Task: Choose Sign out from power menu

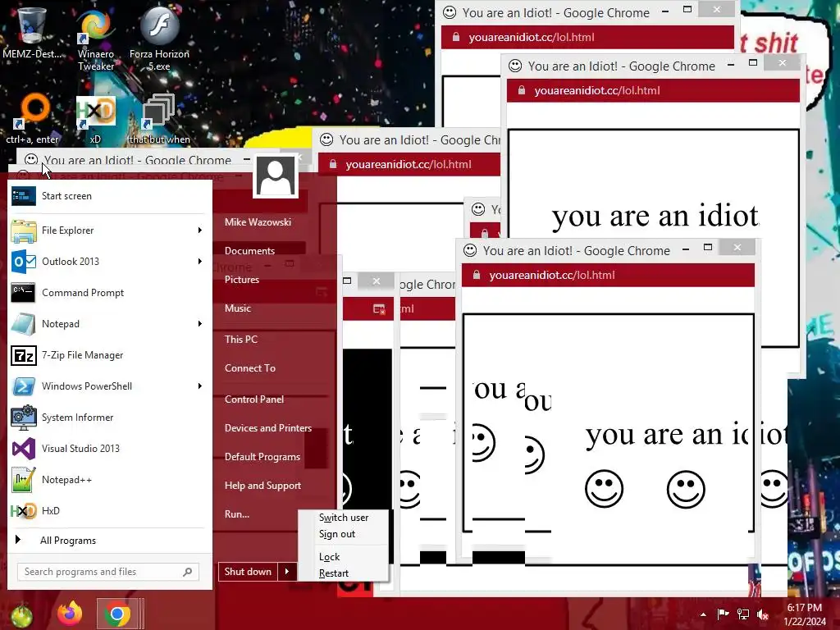Action: pyautogui.click(x=337, y=534)
